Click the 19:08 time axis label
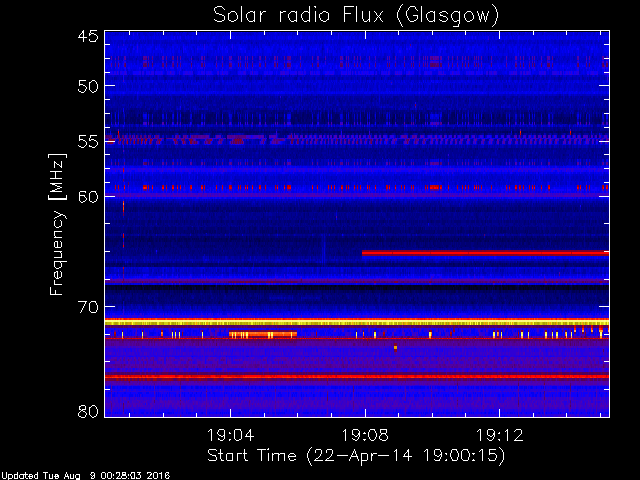640x480 pixels. click(365, 436)
